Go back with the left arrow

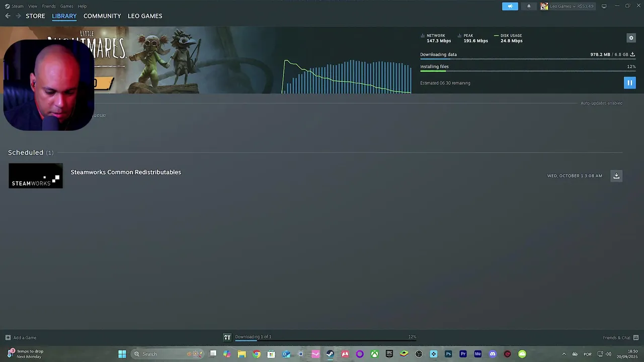[8, 16]
